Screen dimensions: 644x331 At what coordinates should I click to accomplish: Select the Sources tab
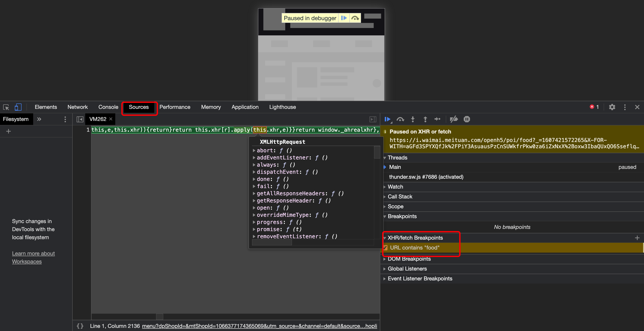139,107
